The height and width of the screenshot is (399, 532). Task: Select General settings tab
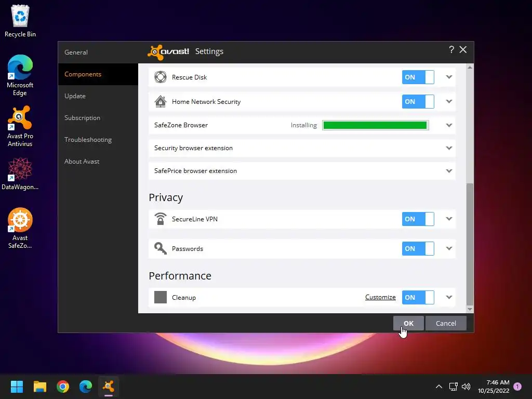[x=98, y=52]
